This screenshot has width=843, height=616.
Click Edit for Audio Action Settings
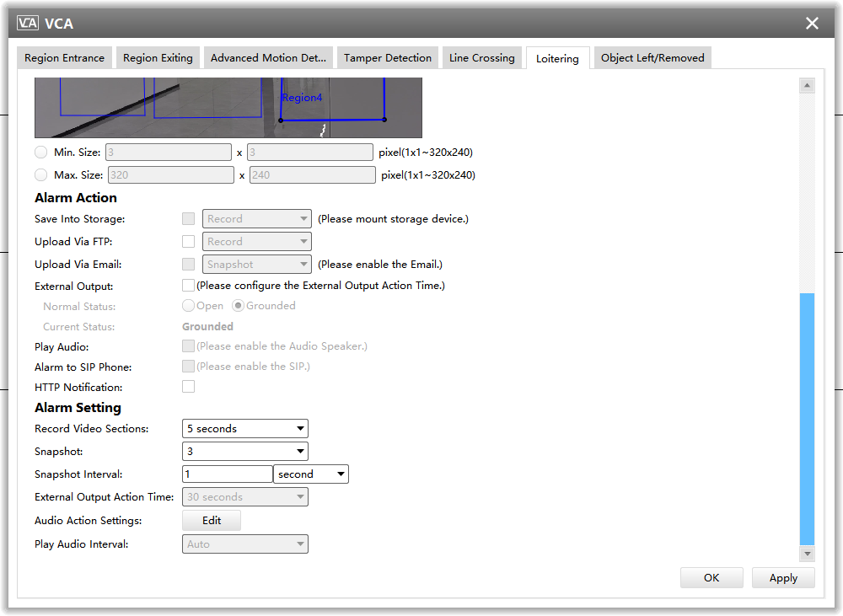click(212, 521)
